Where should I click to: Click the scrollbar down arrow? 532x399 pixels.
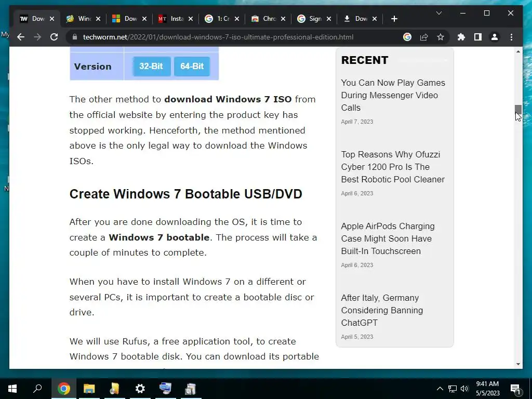click(x=518, y=364)
